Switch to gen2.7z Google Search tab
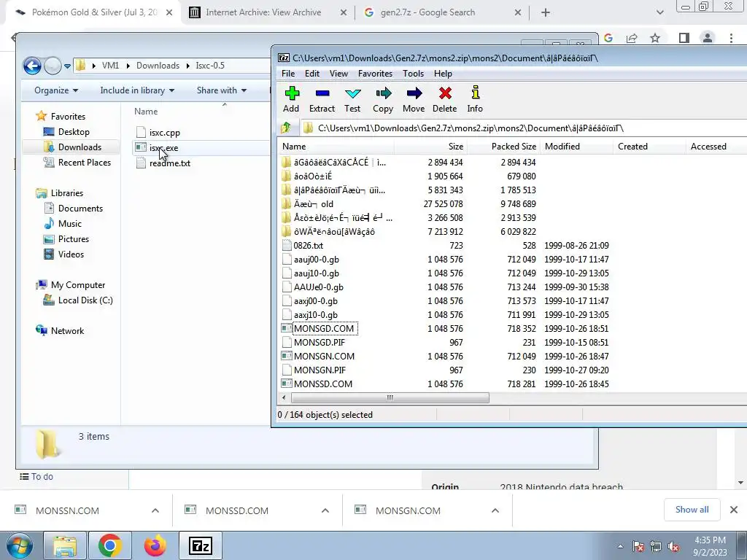This screenshot has width=747, height=560. click(427, 12)
